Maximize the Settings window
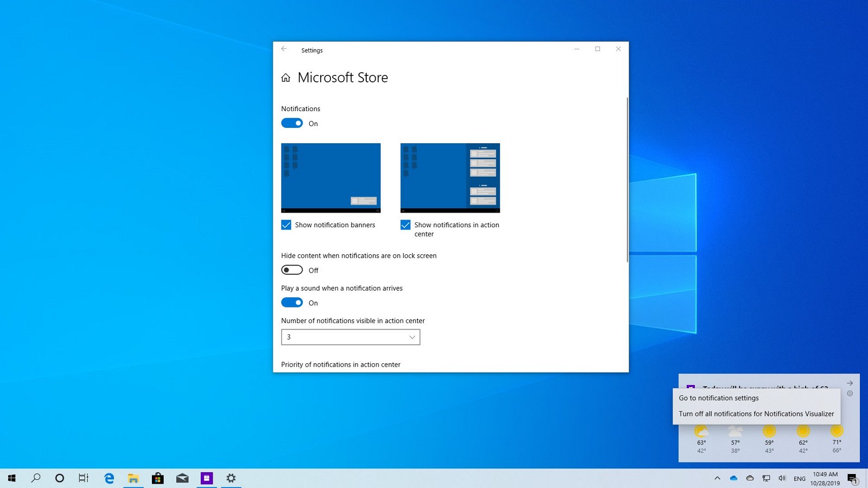Image resolution: width=868 pixels, height=488 pixels. [x=597, y=49]
